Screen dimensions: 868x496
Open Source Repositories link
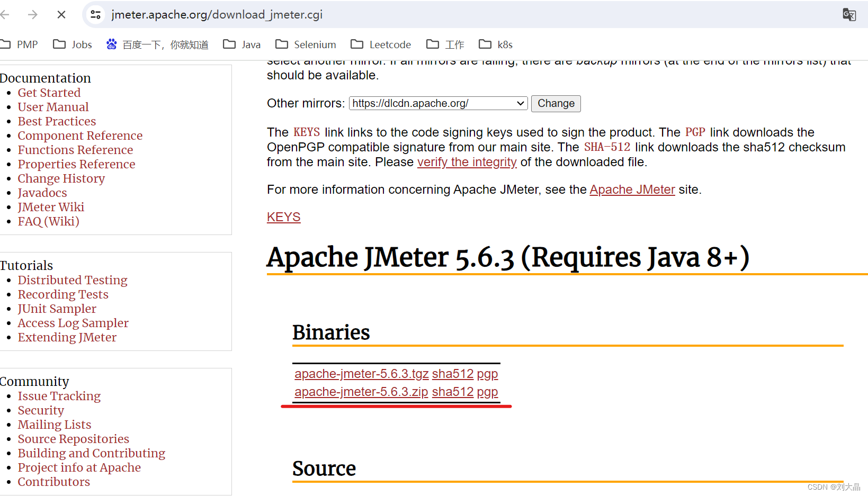click(73, 439)
